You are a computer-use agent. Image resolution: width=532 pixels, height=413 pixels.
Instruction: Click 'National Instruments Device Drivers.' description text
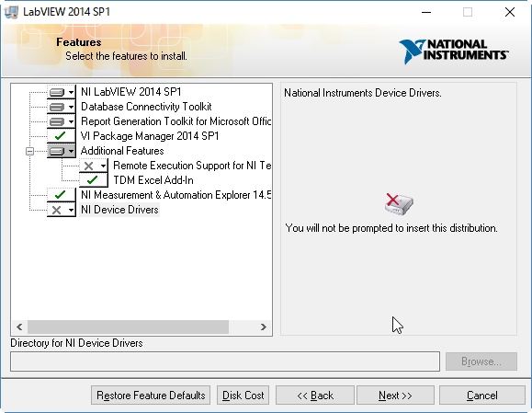(x=363, y=93)
